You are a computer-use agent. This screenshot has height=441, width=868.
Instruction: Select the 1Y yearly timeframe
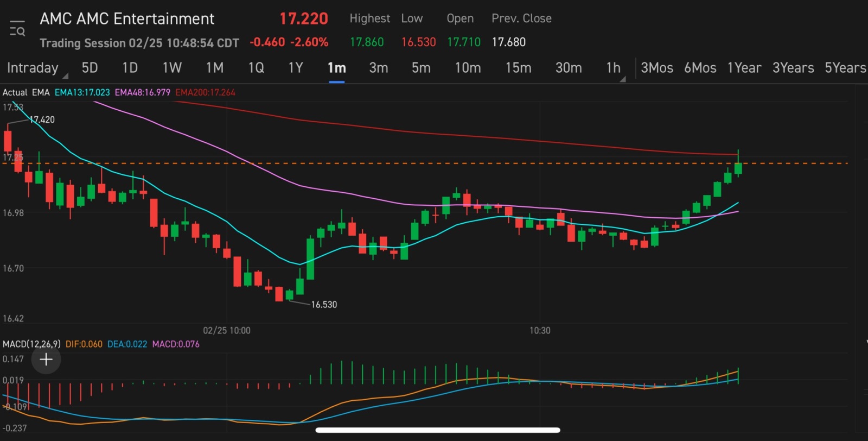tap(296, 68)
